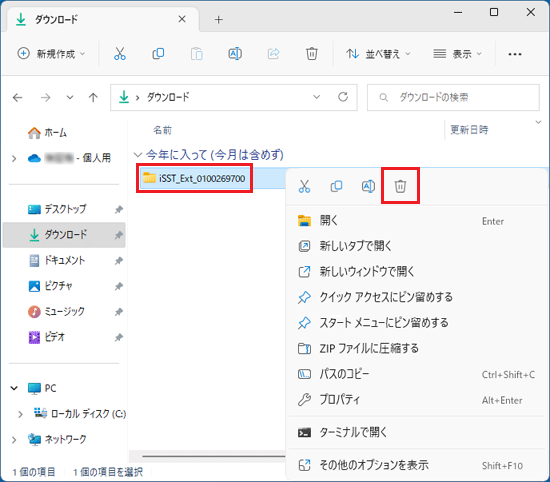The image size is (550, 482).
Task: Expand ローカル ディスク (C:) node
Action: tap(20, 414)
